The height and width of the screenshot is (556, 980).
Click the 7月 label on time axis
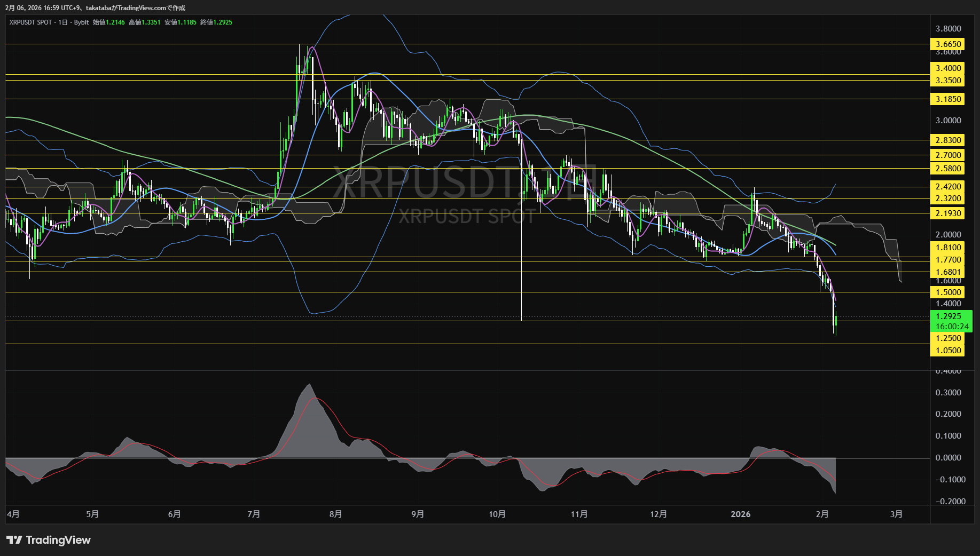(254, 514)
